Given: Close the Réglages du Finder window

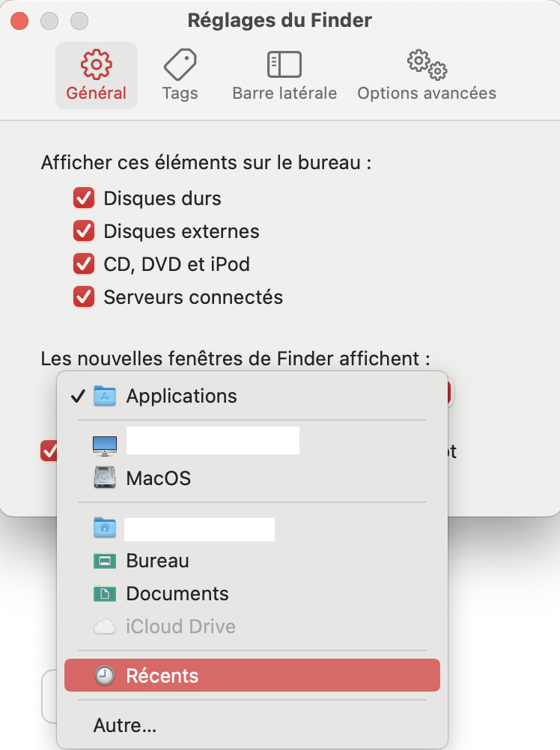Looking at the screenshot, I should pos(20,20).
